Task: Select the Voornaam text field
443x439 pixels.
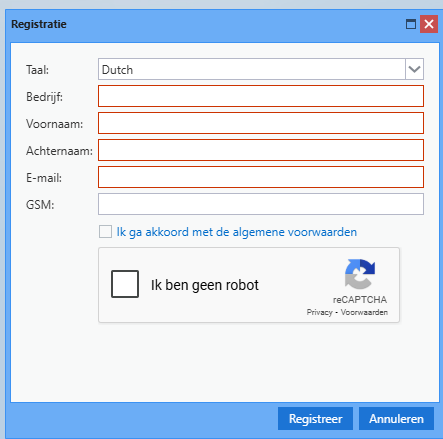Action: coord(261,123)
